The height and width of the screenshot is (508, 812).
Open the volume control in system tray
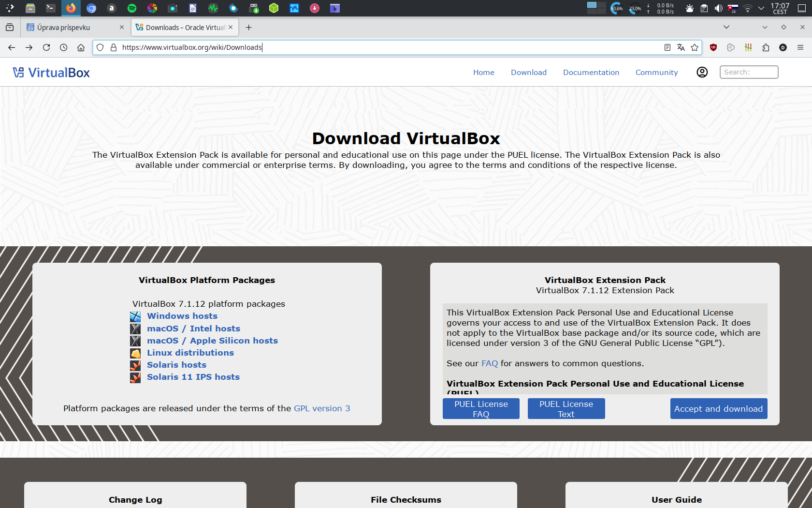coord(719,8)
